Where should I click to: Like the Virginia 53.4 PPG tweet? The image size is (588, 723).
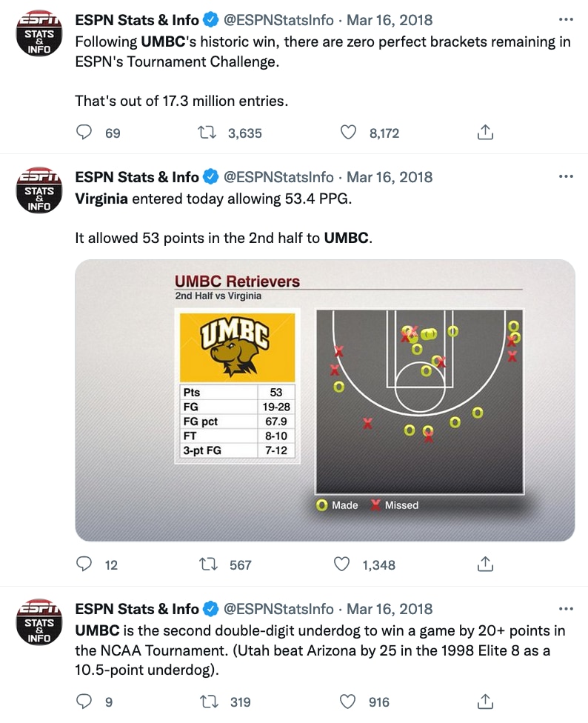342,564
